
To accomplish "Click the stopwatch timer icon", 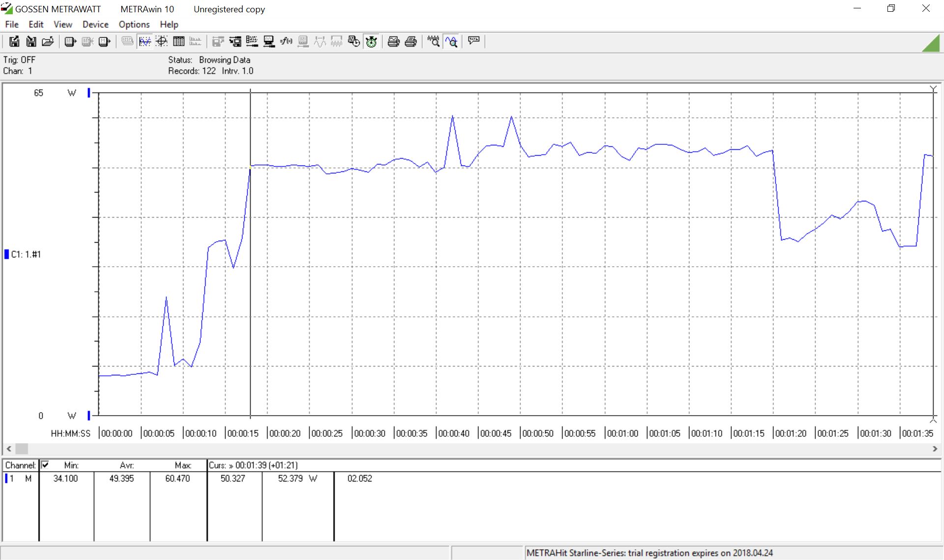I will pos(371,42).
